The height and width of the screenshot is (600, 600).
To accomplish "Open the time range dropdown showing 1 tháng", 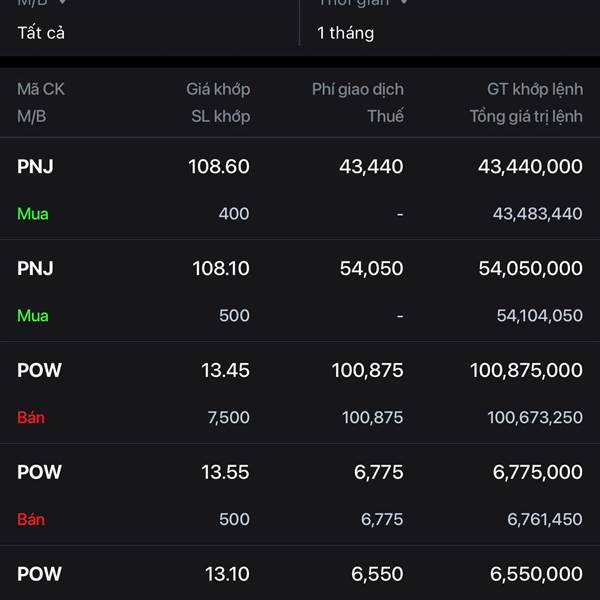I will (x=346, y=33).
